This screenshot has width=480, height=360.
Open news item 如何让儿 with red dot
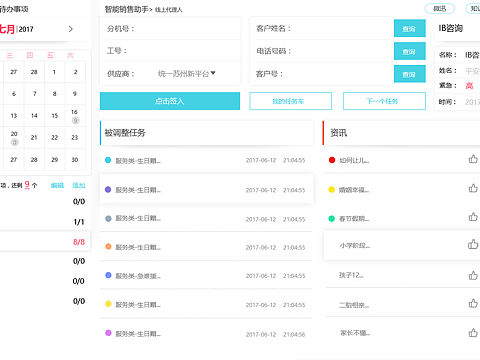coord(354,160)
